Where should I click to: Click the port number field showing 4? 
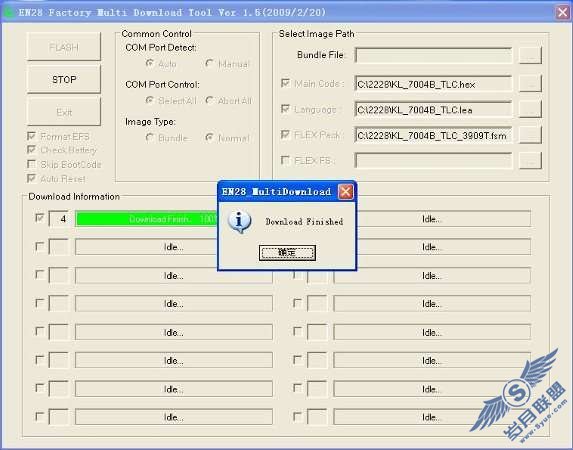(x=58, y=219)
